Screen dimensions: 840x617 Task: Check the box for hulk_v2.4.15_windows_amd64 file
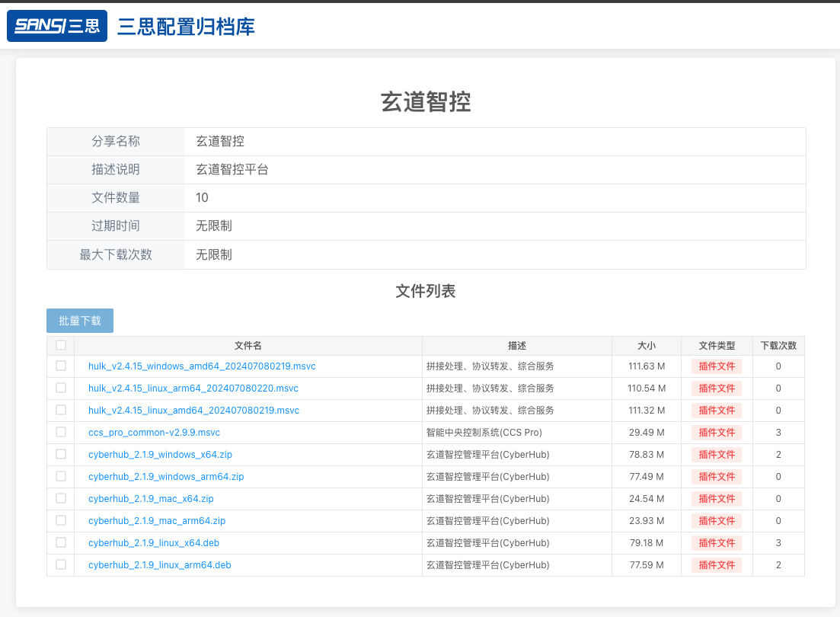point(61,366)
